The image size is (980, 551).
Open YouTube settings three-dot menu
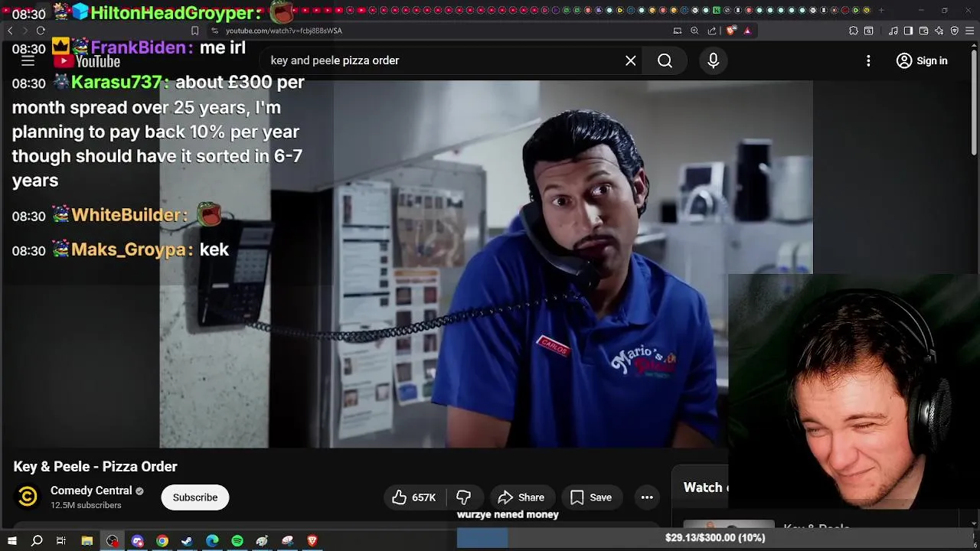tap(868, 60)
